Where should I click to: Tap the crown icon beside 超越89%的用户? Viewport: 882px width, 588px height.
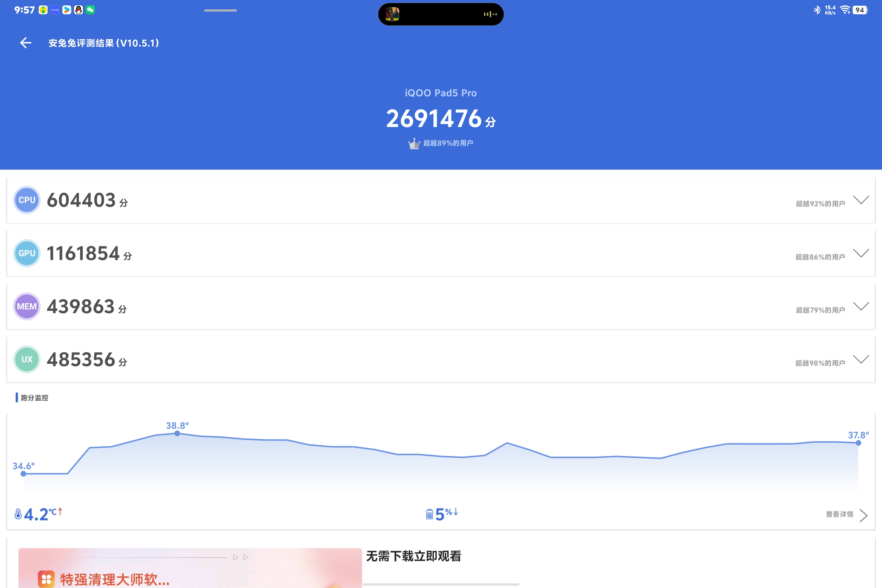tap(414, 143)
